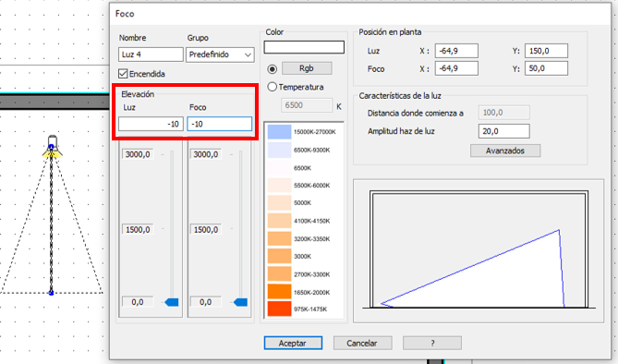The height and width of the screenshot is (364, 618).
Task: Click the Foco X position field
Action: pyautogui.click(x=456, y=68)
